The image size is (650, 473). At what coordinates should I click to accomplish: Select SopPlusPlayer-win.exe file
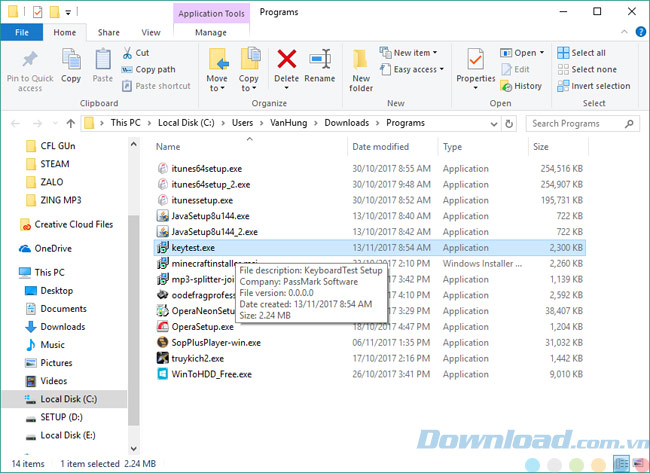(369, 343)
